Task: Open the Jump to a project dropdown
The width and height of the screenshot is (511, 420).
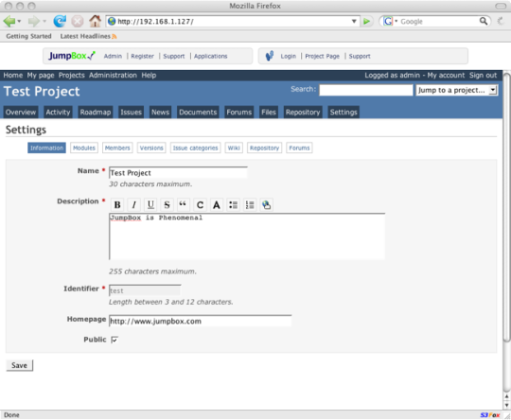Action: pos(456,90)
